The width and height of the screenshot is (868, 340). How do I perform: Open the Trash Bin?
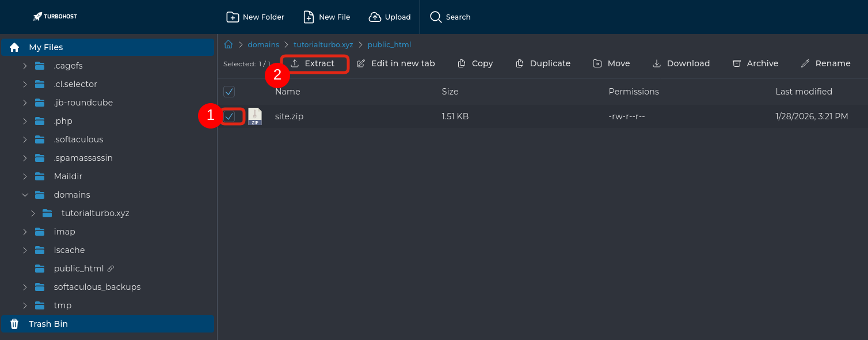48,324
